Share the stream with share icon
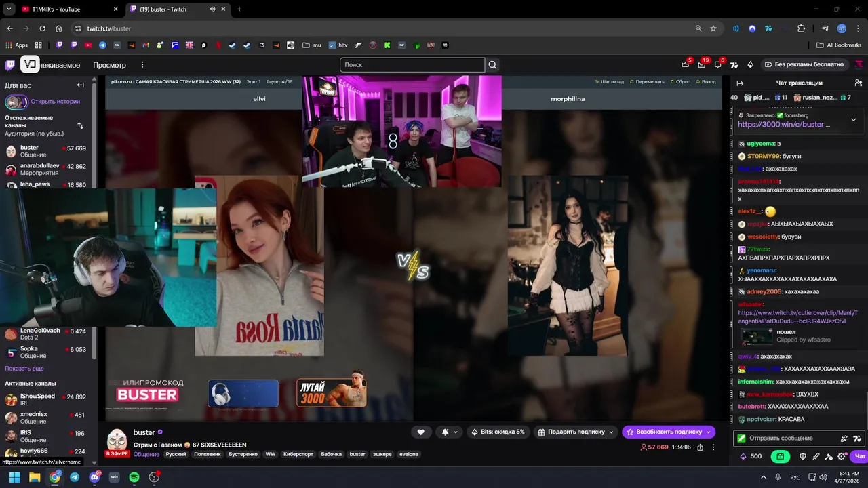This screenshot has width=868, height=488. [700, 447]
